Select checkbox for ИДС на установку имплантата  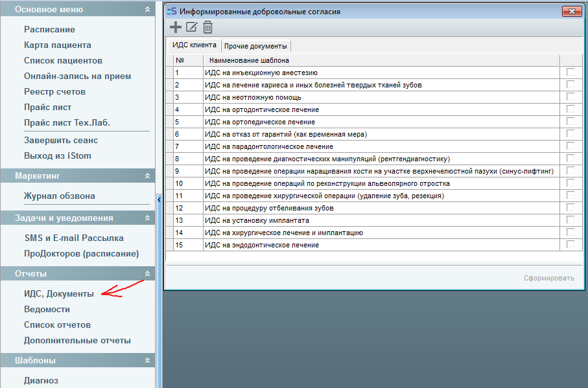(570, 220)
